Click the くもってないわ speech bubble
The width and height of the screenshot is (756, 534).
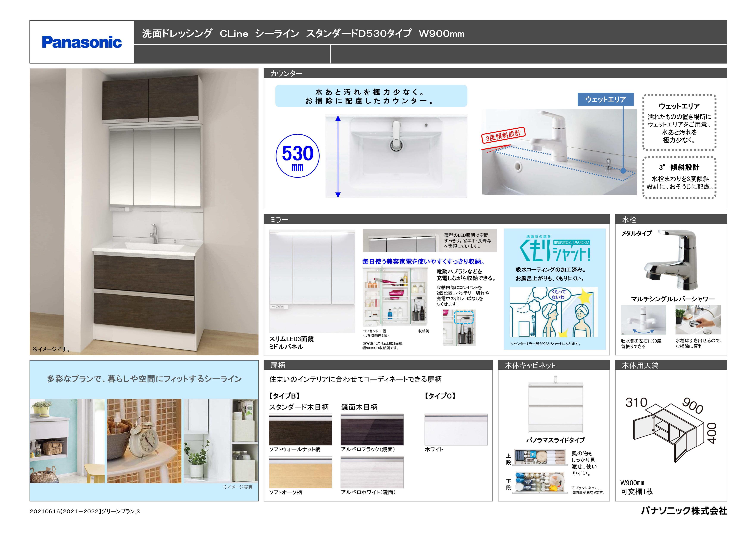(x=559, y=294)
